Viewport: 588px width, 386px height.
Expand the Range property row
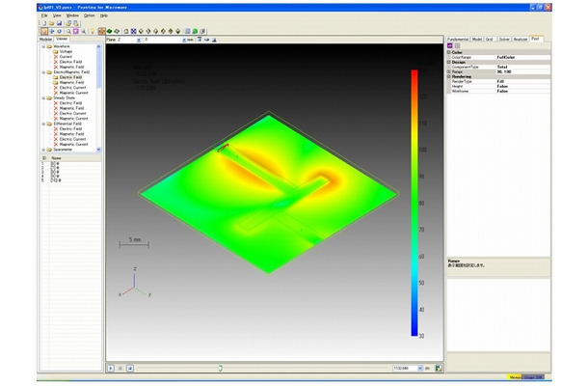(449, 71)
